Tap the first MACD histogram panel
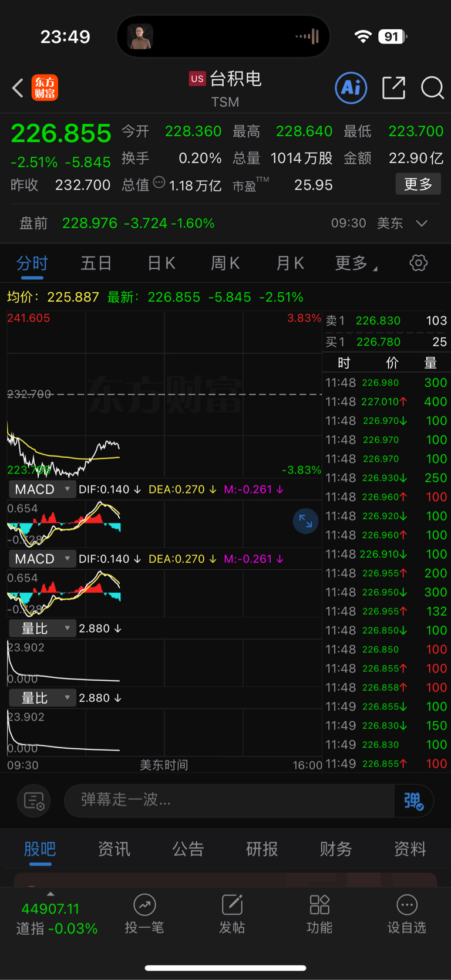Screen dimensions: 451x980 coord(164,523)
